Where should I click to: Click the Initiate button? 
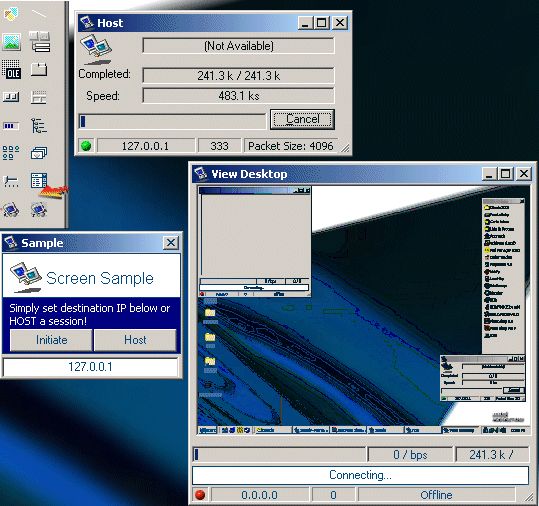[x=51, y=340]
